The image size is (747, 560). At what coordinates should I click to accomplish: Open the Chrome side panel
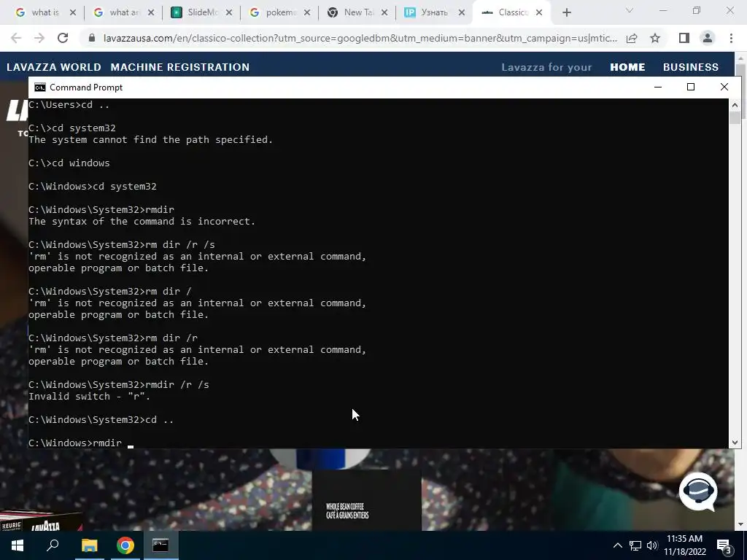point(684,38)
